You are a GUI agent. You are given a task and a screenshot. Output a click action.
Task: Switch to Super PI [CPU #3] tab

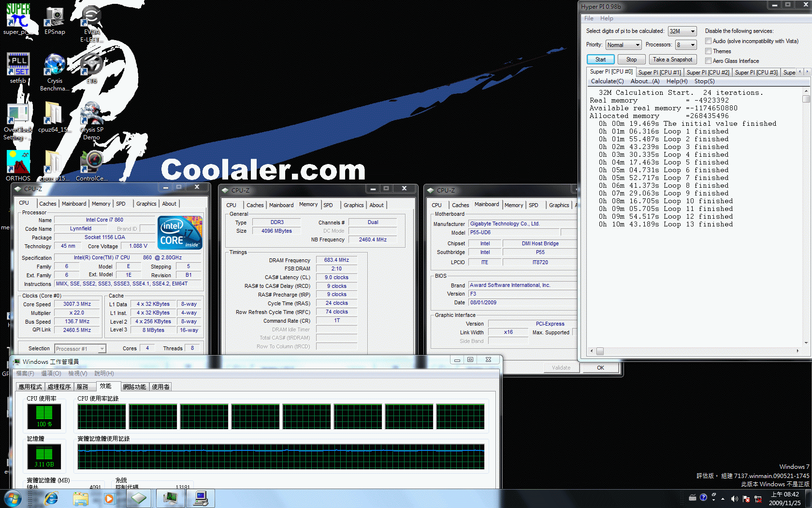tap(756, 73)
